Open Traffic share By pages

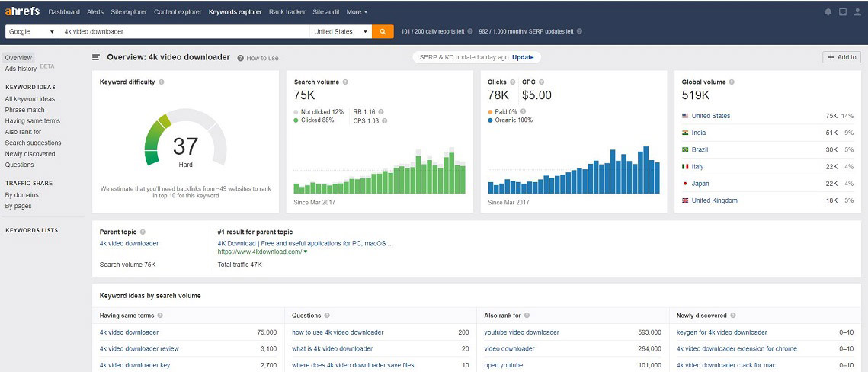pos(18,206)
